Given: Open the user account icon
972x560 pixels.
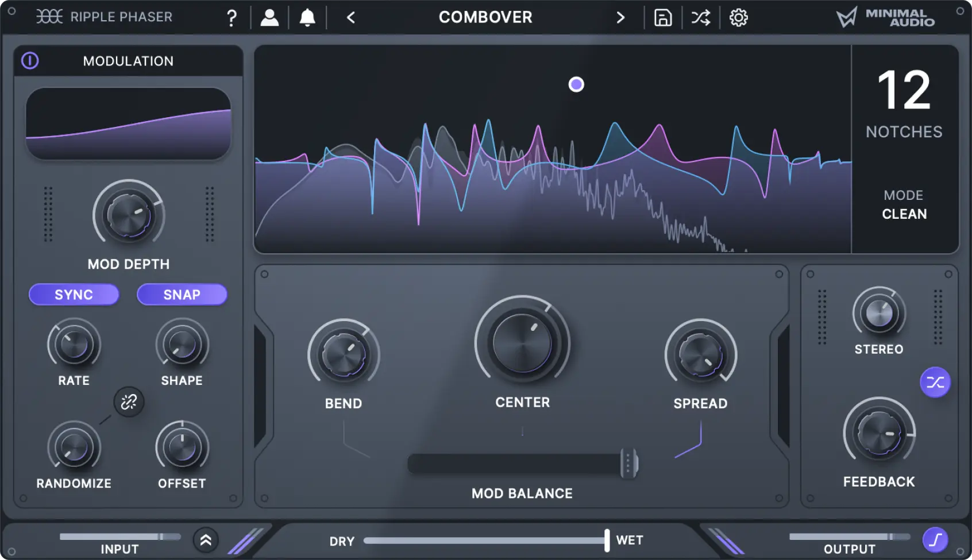Looking at the screenshot, I should 270,17.
